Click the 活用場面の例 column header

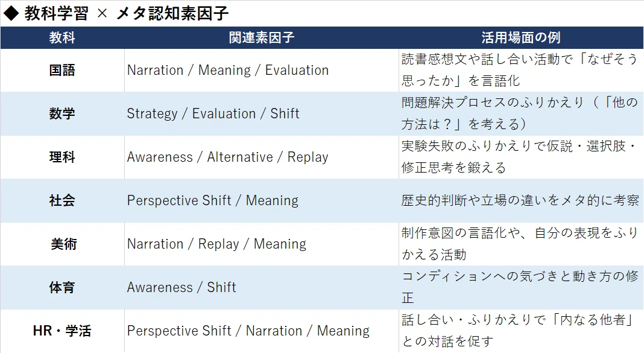521,38
